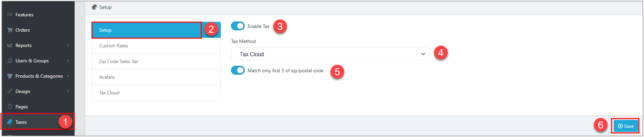
Task: Toggle the Enable Tax switch
Action: coord(238,26)
